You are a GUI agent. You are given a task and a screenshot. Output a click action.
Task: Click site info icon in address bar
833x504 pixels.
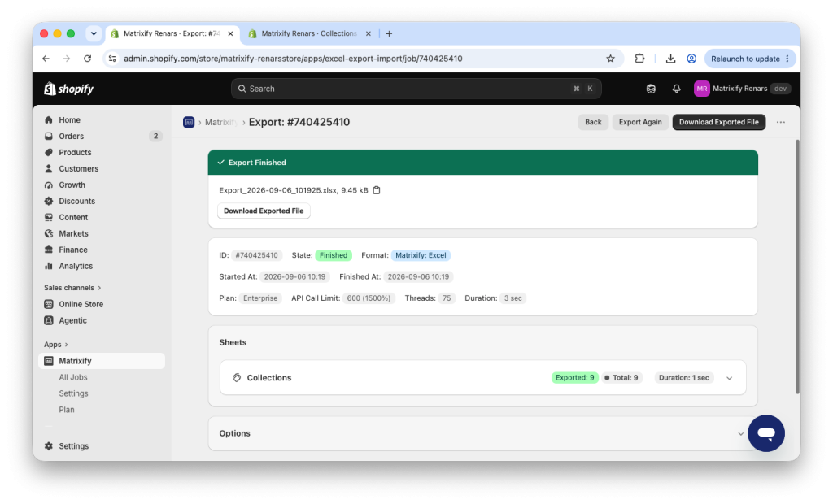(x=112, y=59)
